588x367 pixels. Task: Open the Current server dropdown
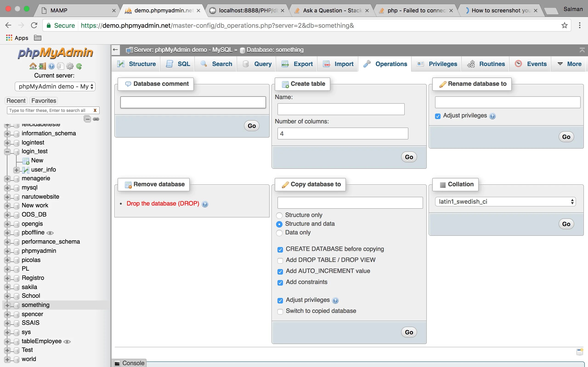(x=55, y=86)
